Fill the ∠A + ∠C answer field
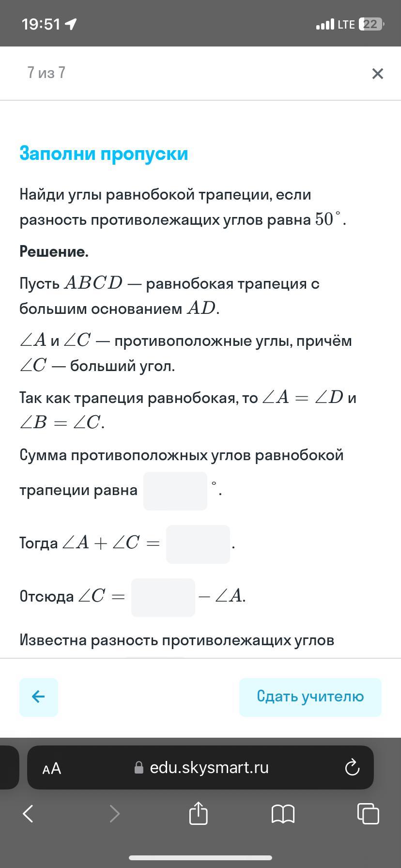The height and width of the screenshot is (868, 401). (x=198, y=544)
